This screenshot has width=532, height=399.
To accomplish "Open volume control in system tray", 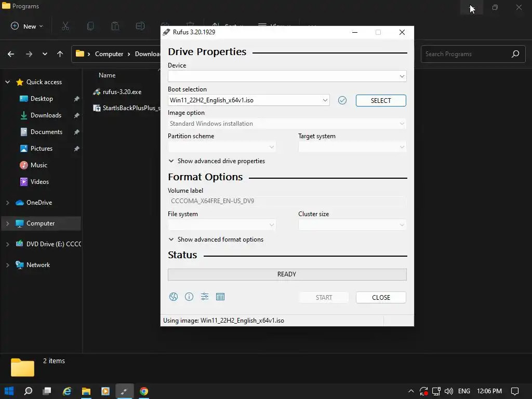I will pyautogui.click(x=448, y=391).
